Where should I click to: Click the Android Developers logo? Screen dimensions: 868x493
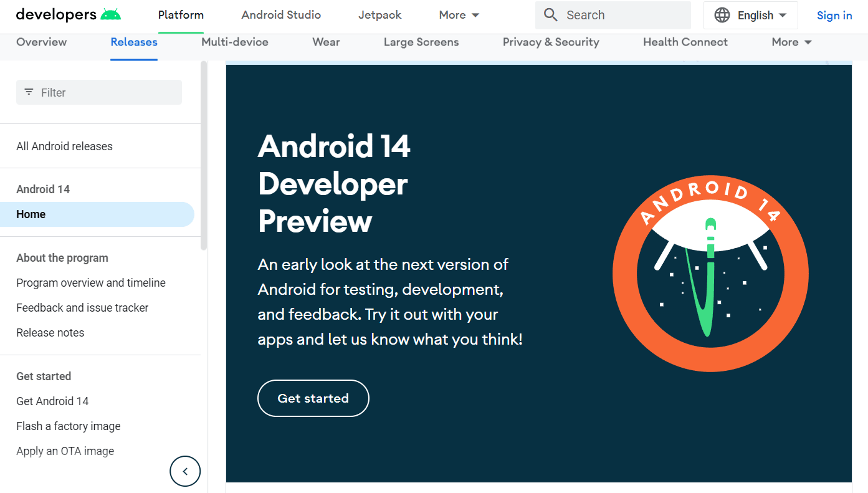click(x=69, y=15)
